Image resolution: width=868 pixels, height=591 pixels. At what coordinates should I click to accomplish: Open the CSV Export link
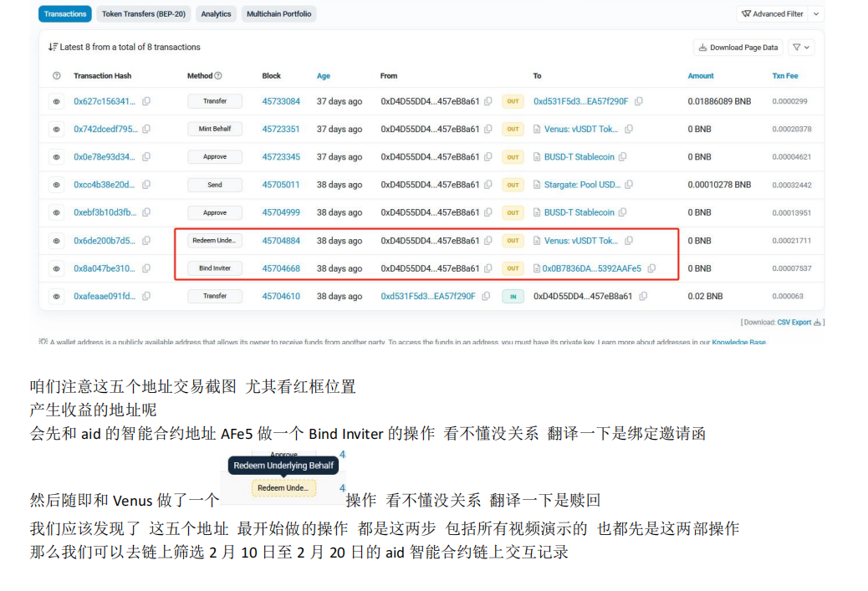794,322
